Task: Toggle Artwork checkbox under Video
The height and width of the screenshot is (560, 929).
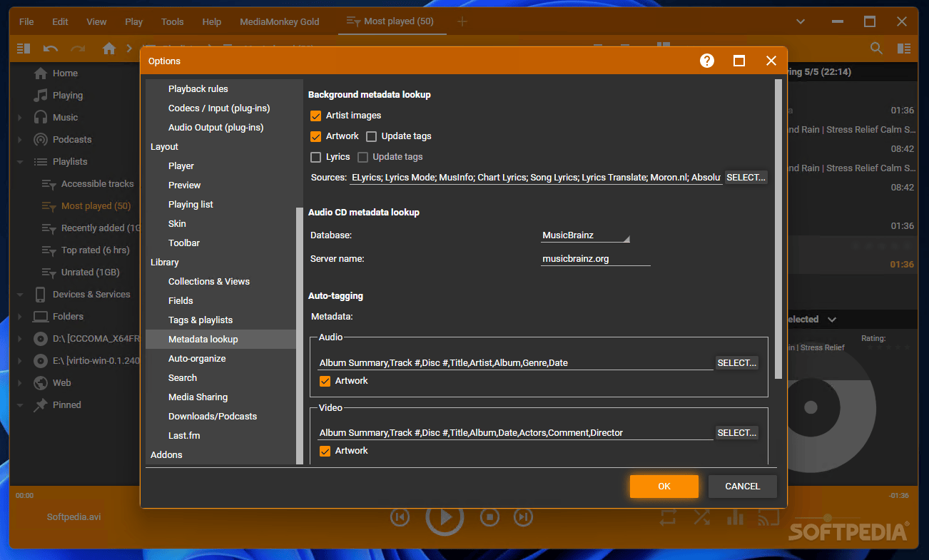Action: [325, 451]
